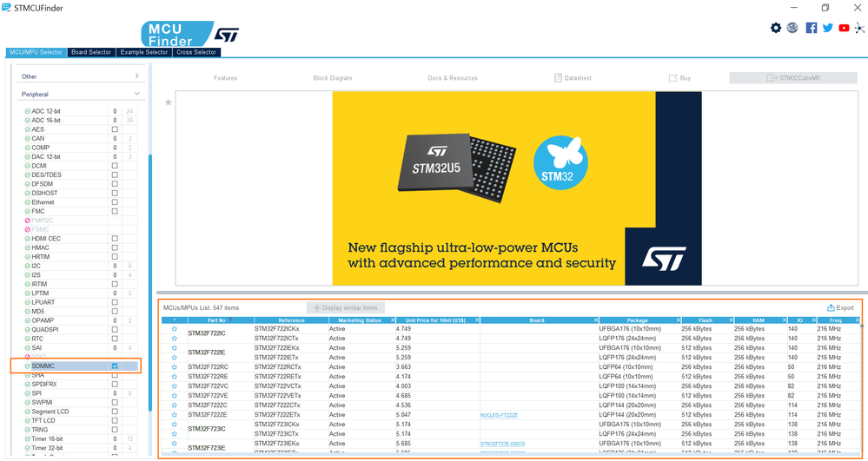Click the I2C count value field
The image size is (868, 461).
pos(115,266)
